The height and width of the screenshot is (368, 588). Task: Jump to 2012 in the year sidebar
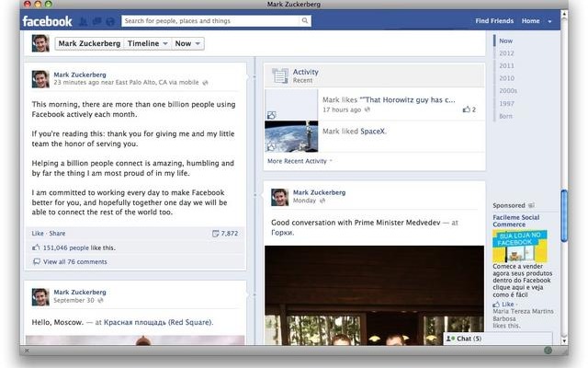[x=506, y=53]
